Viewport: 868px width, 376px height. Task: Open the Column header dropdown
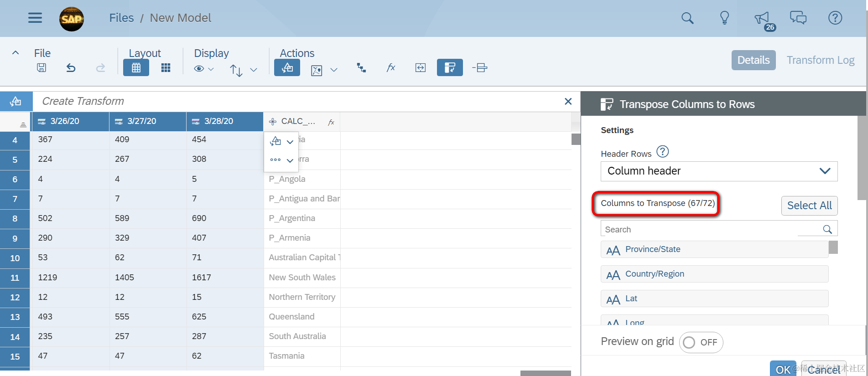click(x=719, y=171)
